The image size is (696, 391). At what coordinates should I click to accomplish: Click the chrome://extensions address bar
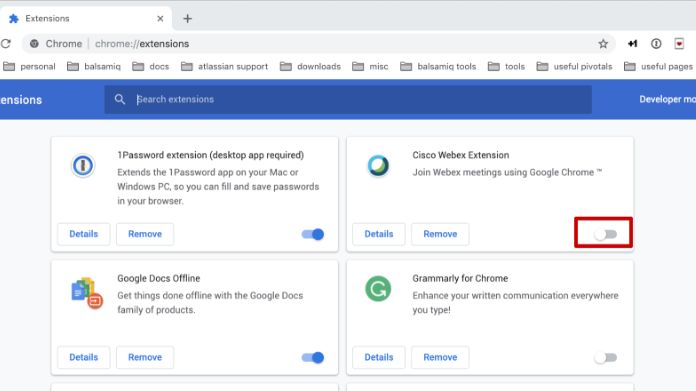point(319,43)
